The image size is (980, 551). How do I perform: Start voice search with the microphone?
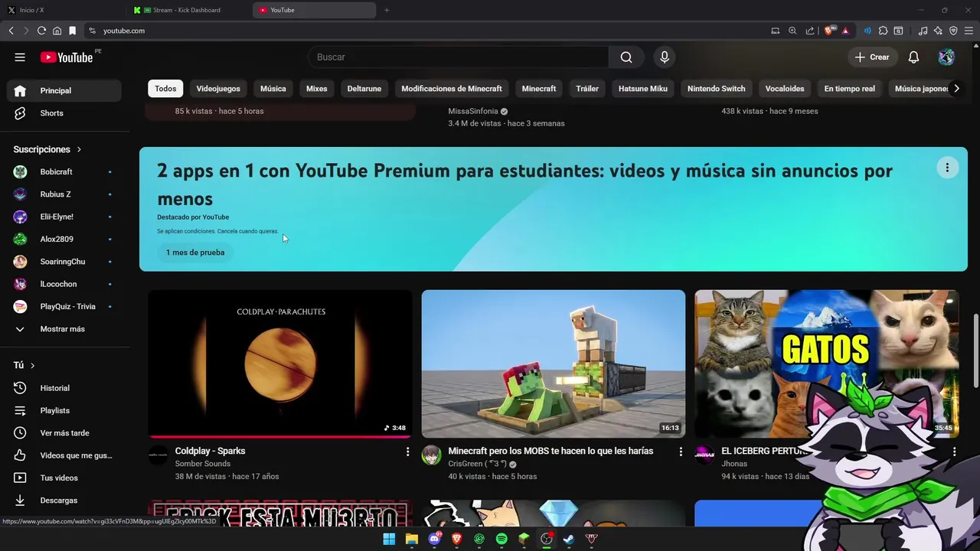click(665, 57)
